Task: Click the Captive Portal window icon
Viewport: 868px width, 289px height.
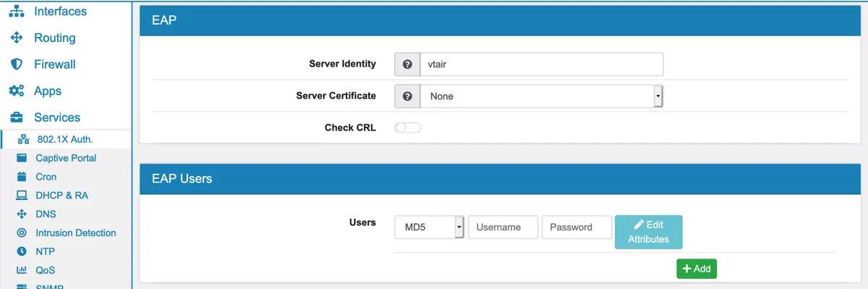Action: 22,158
